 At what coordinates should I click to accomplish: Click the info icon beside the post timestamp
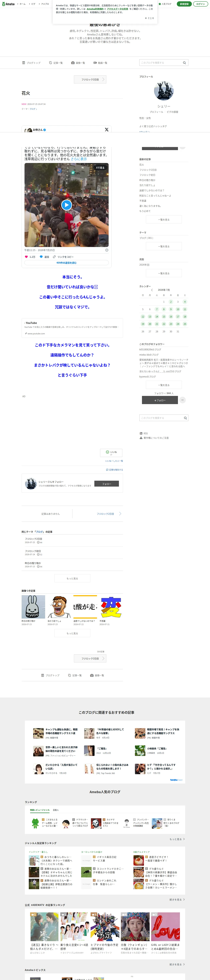click(x=107, y=250)
